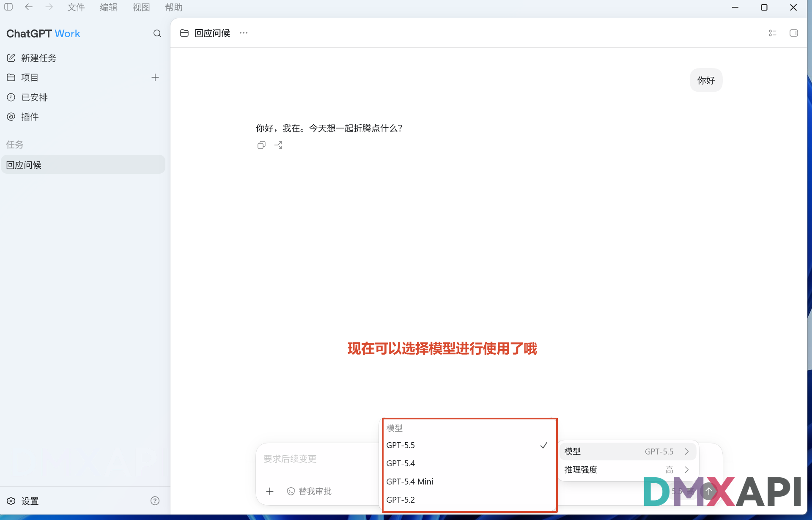Open the three-dot menu beside 回应问候

click(x=244, y=33)
